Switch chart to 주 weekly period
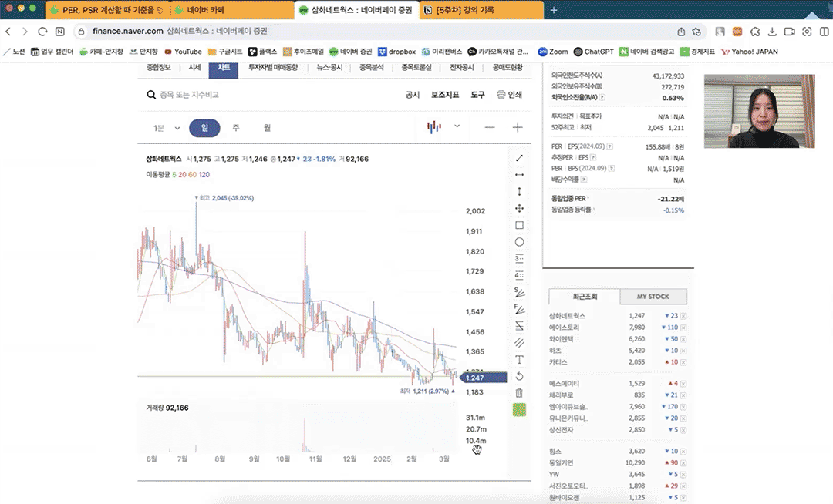Image resolution: width=833 pixels, height=504 pixels. 236,128
